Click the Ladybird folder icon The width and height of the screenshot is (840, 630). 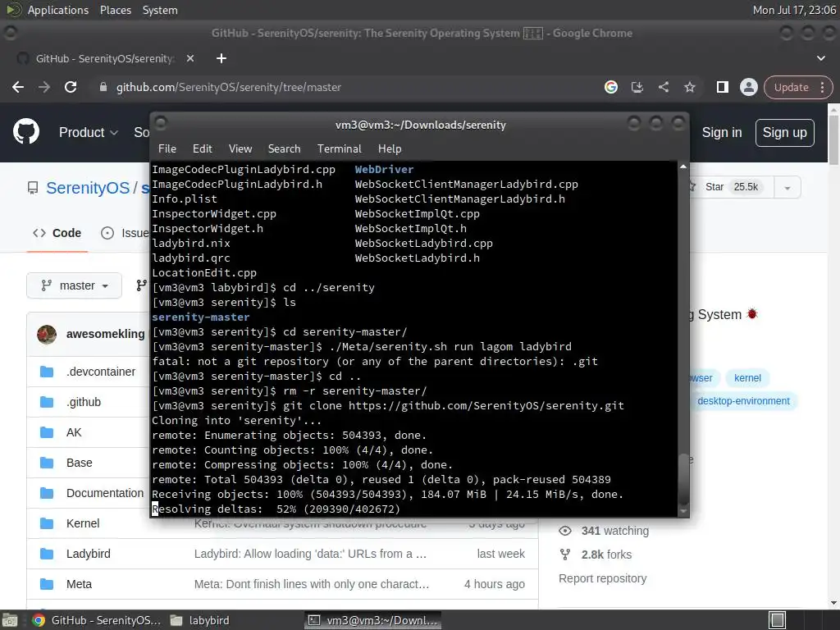(47, 554)
